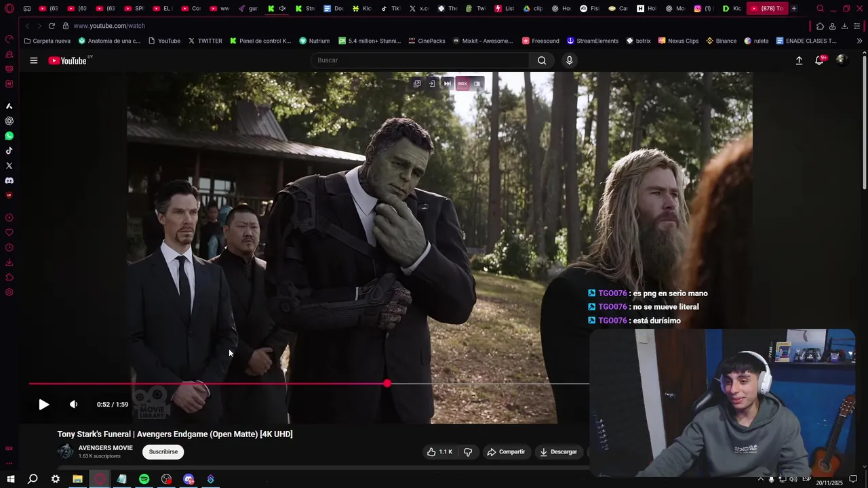Screen dimensions: 868x488
Task: Toggle the RGX button in video overlay
Action: (462, 84)
